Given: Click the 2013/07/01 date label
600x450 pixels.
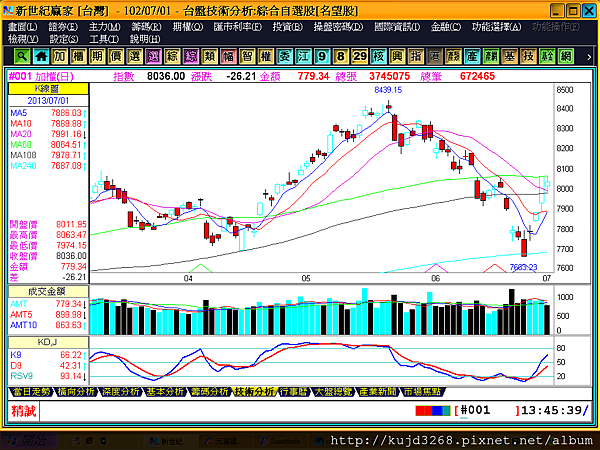Looking at the screenshot, I should click(48, 101).
